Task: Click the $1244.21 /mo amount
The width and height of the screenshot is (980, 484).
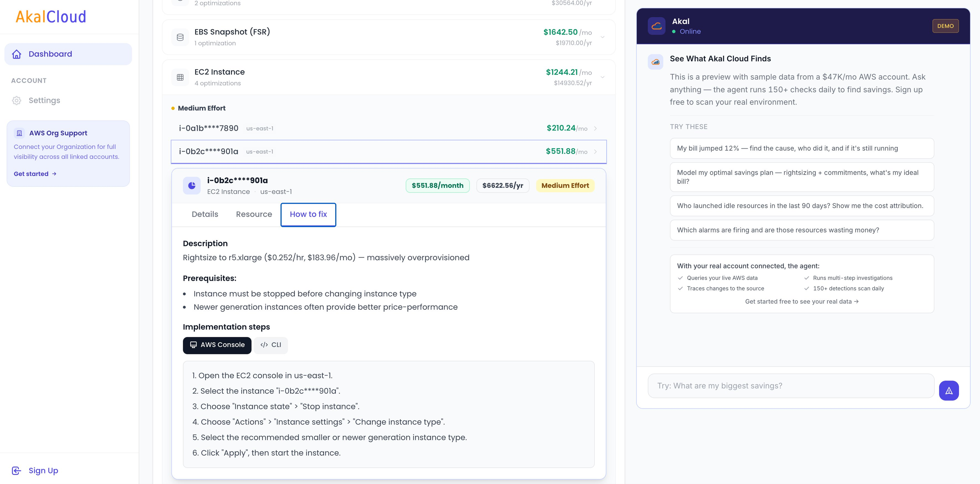Action: (568, 72)
